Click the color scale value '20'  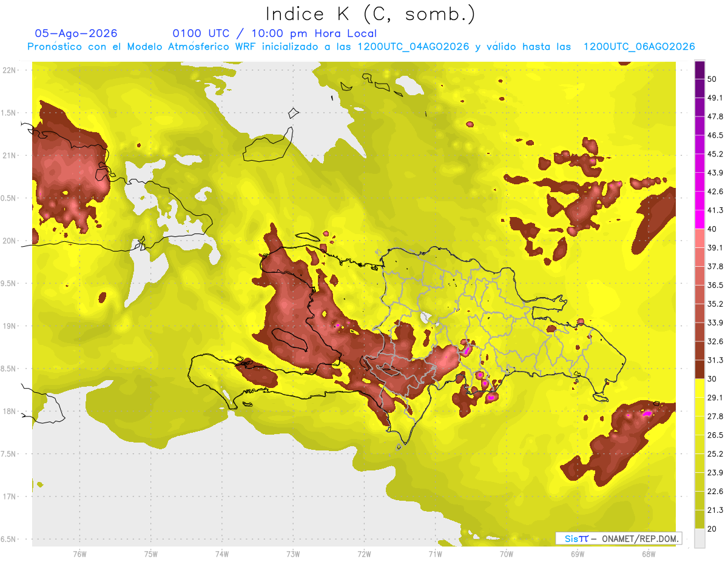(712, 529)
